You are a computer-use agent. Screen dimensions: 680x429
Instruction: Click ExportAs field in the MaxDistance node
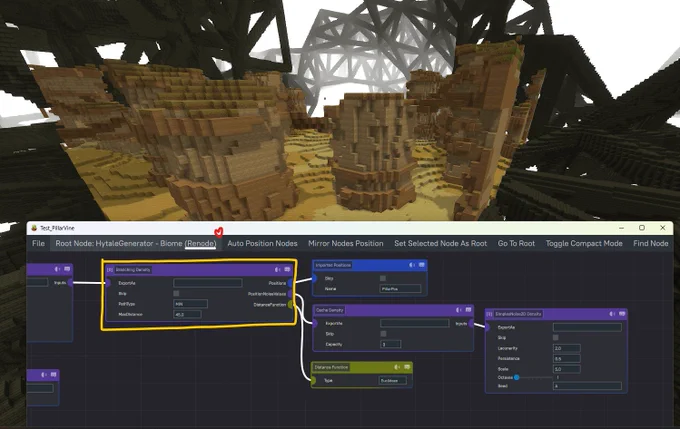coord(208,283)
